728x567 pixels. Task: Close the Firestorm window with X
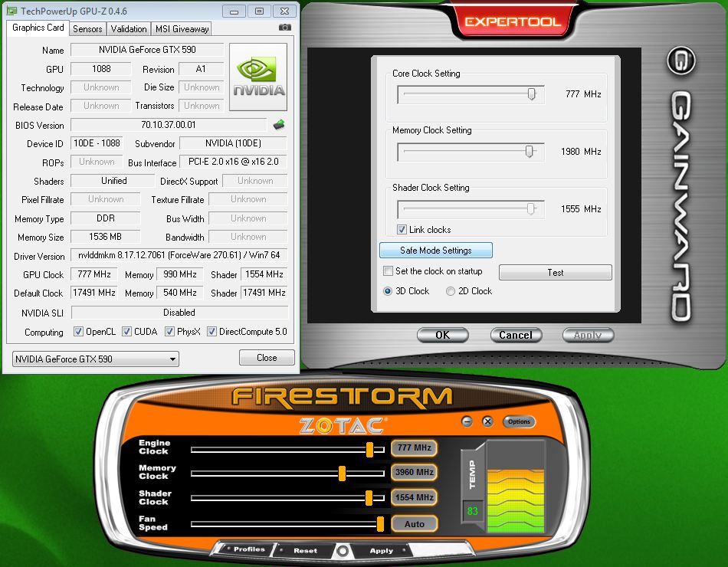click(x=487, y=421)
